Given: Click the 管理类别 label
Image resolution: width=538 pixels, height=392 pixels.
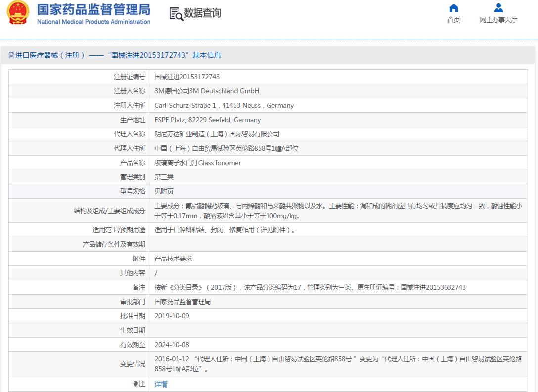Looking at the screenshot, I should click(x=133, y=177).
